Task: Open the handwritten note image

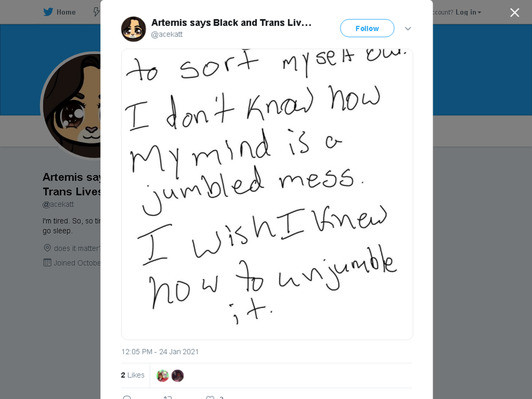Action: (267, 194)
